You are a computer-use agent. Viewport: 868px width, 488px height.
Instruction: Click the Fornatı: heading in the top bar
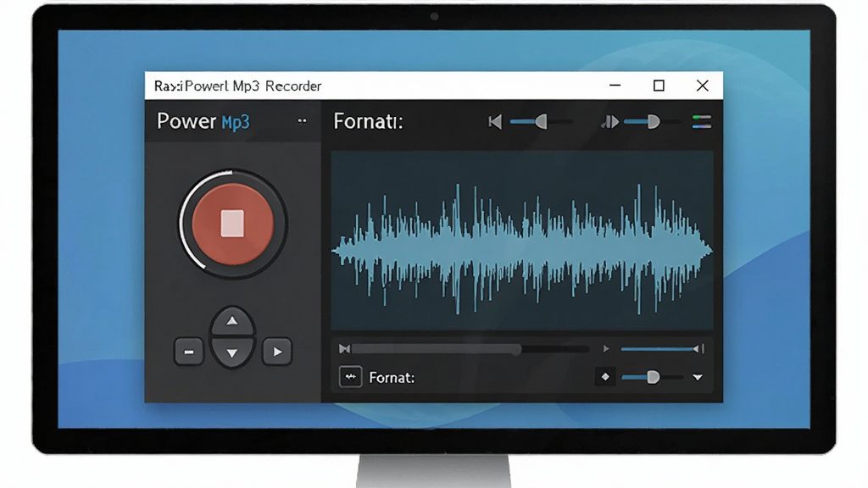(368, 121)
